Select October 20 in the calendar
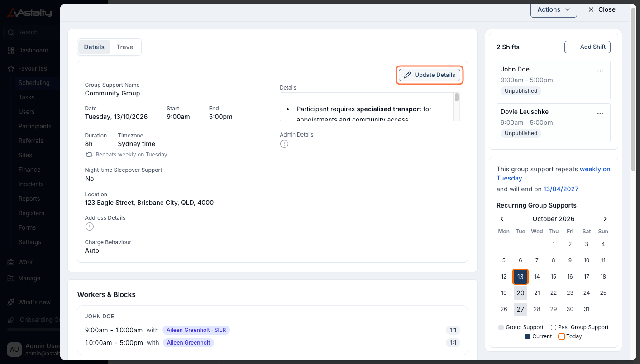 [521, 293]
